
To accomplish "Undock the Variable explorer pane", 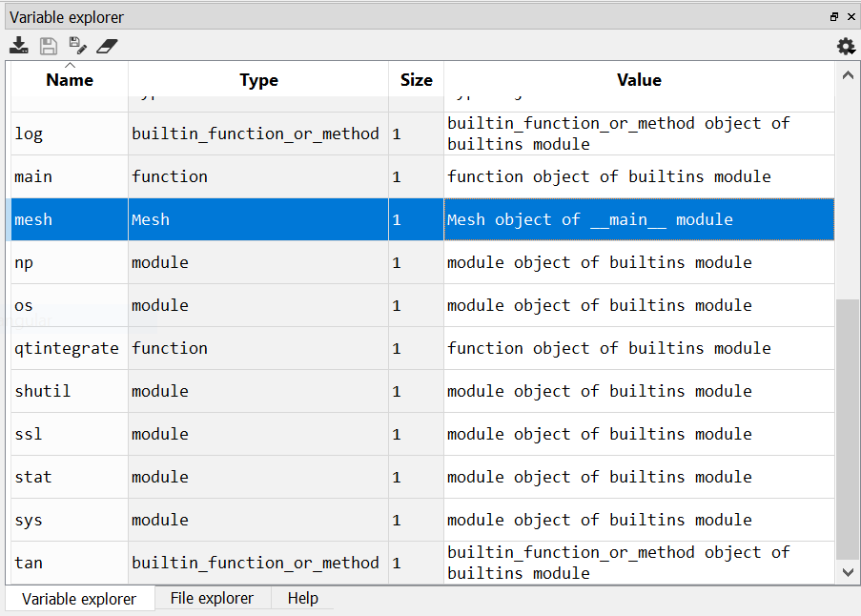I will [x=833, y=16].
